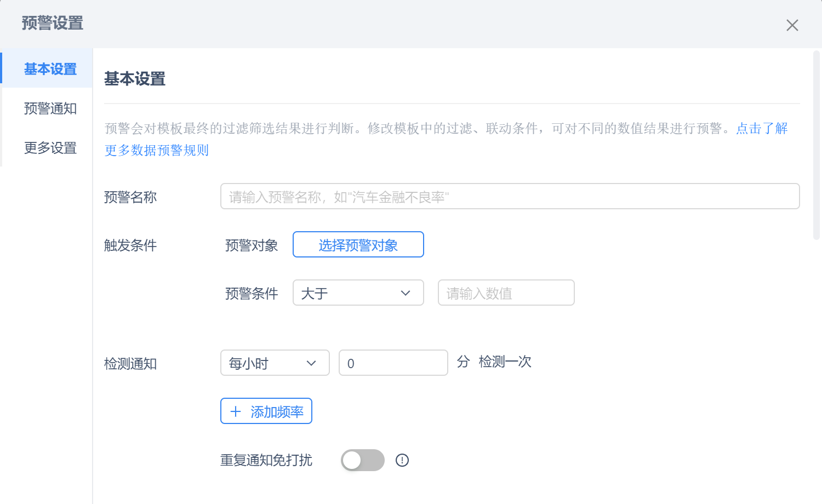Toggle the 重复通知免打扰 switch
The image size is (822, 504).
coord(362,460)
